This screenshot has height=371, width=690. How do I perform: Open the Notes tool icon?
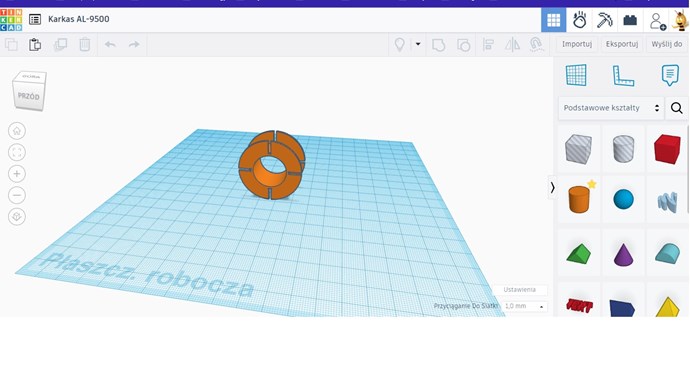click(x=670, y=75)
